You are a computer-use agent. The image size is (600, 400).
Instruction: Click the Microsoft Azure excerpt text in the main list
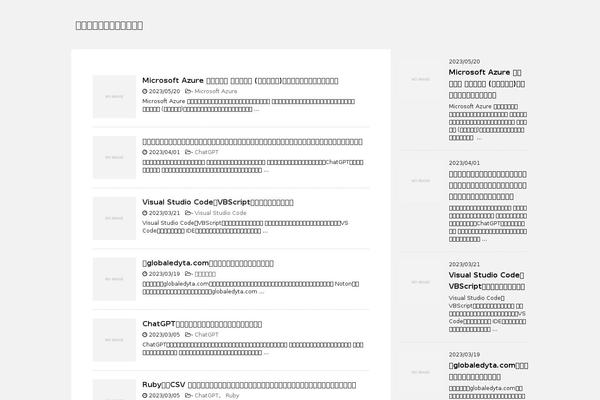point(249,105)
